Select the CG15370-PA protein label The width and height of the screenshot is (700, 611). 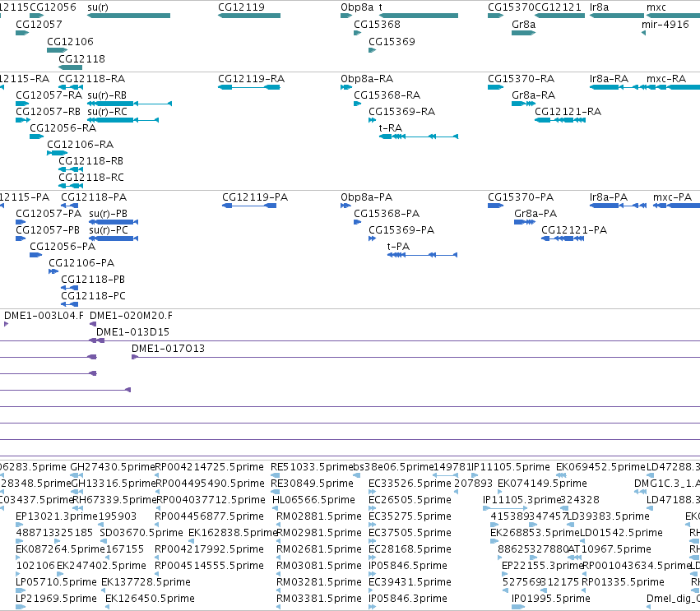click(x=521, y=197)
